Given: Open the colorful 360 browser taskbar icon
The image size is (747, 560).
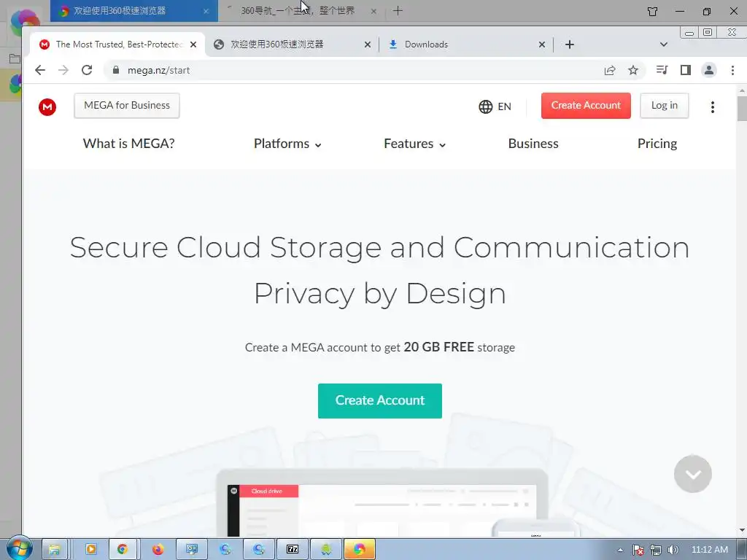Looking at the screenshot, I should (x=359, y=550).
